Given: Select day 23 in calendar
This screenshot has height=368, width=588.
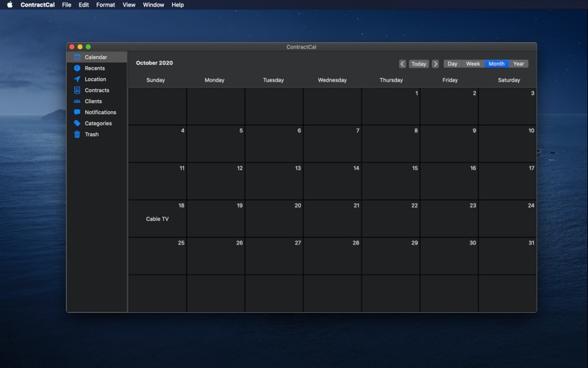Looking at the screenshot, I should pyautogui.click(x=449, y=219).
